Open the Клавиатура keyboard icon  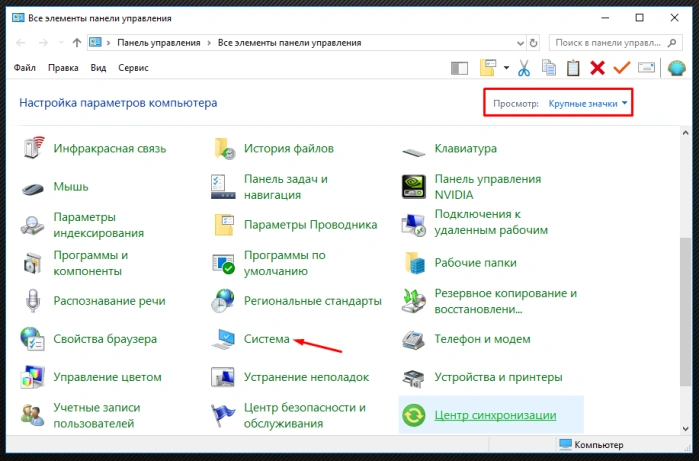tap(414, 152)
